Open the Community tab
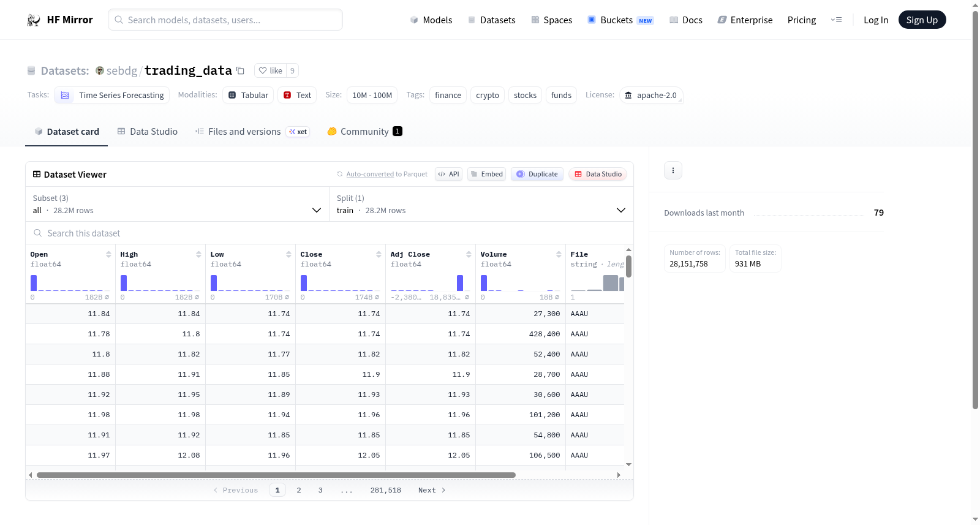This screenshot has height=525, width=980. click(364, 131)
